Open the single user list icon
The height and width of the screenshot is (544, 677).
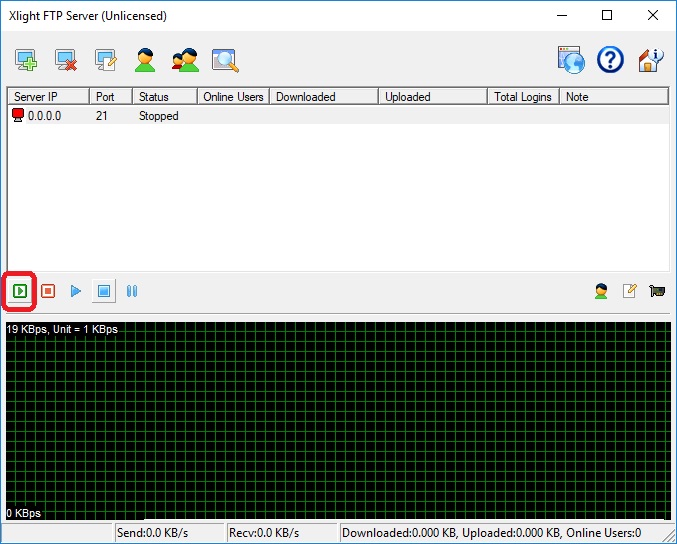tap(146, 60)
